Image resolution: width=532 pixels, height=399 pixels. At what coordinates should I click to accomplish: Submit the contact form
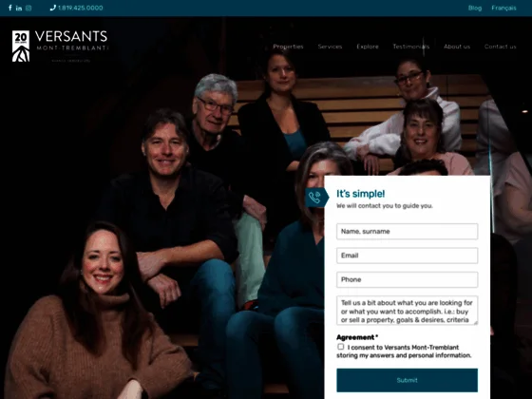[408, 380]
